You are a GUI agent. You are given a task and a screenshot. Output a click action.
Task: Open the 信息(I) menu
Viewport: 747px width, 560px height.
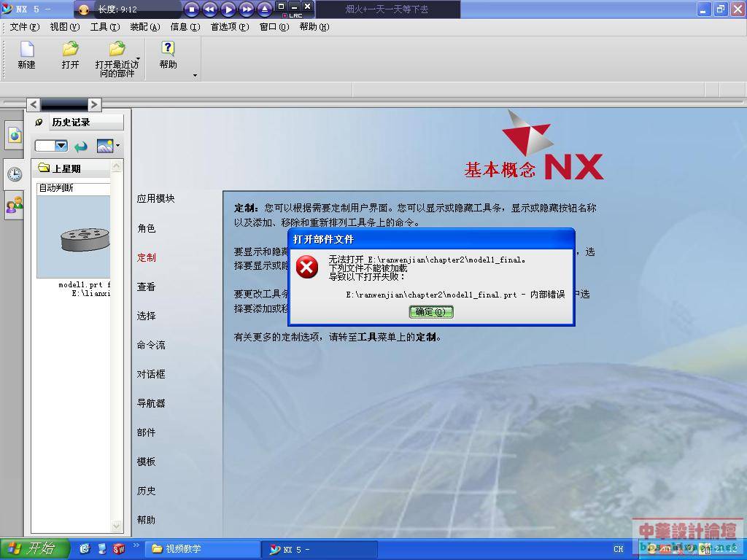[185, 27]
